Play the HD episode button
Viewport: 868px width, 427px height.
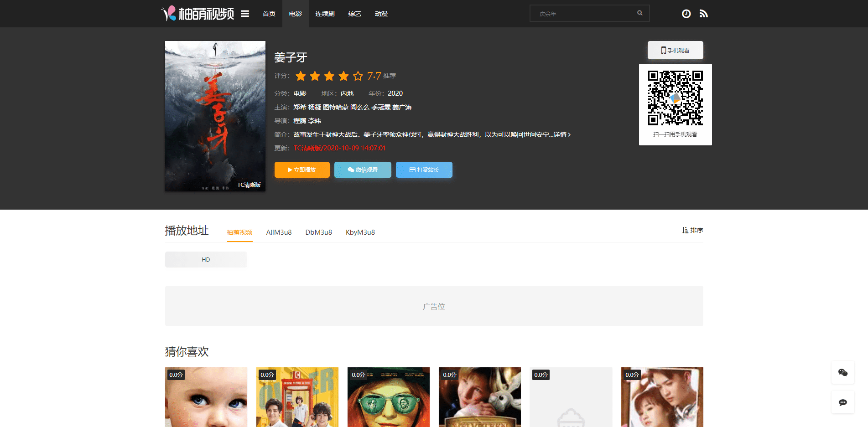point(206,259)
